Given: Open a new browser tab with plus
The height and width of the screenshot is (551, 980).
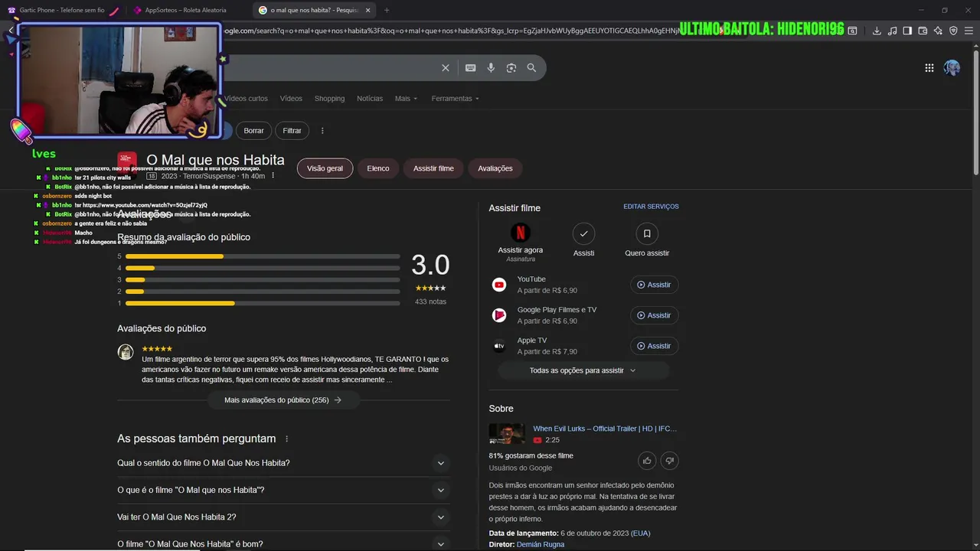Looking at the screenshot, I should point(387,10).
